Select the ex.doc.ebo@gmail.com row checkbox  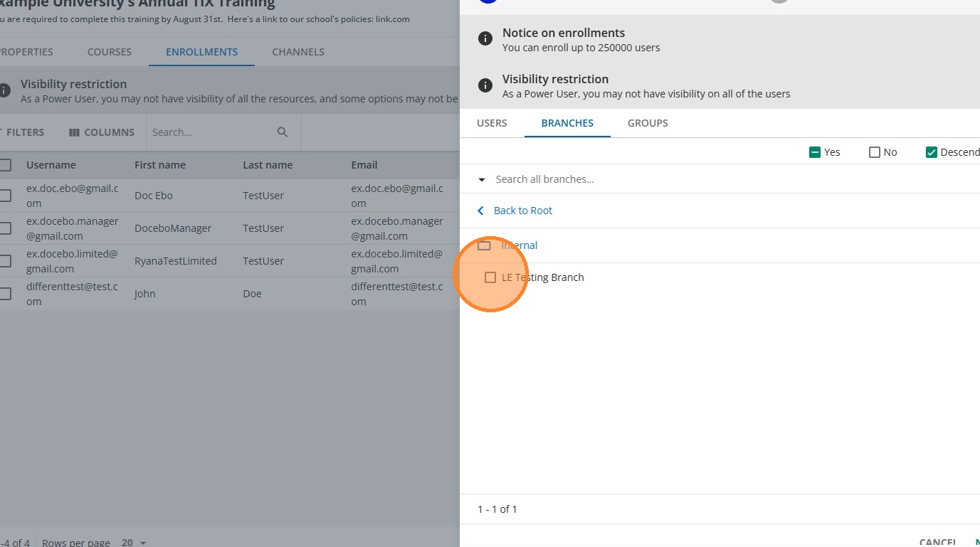6,196
